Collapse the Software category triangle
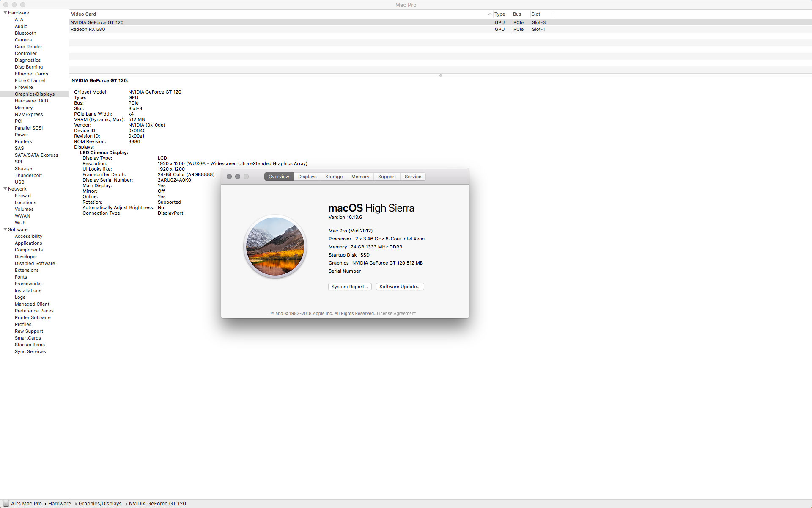812x508 pixels. tap(5, 229)
